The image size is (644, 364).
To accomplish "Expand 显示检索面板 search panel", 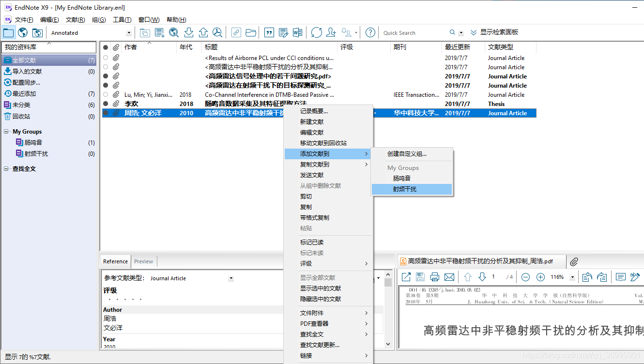I will [494, 32].
